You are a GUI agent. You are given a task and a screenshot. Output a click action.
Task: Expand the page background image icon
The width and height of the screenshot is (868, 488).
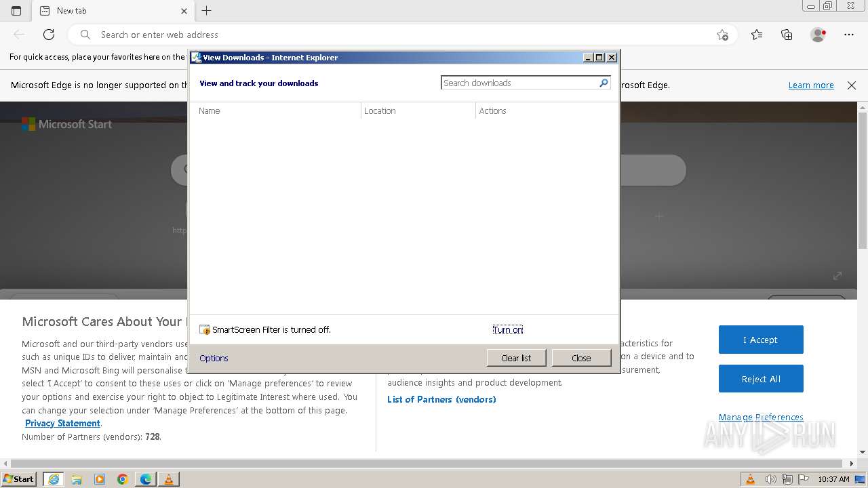point(837,275)
